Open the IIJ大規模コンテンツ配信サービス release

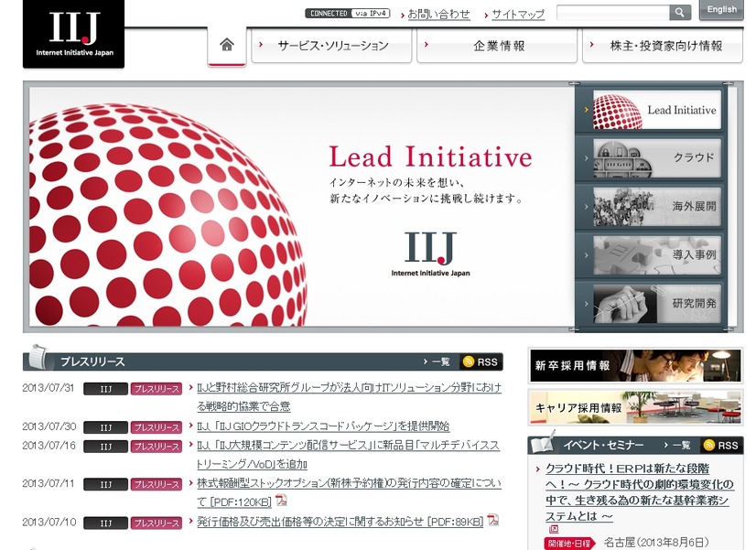348,455
